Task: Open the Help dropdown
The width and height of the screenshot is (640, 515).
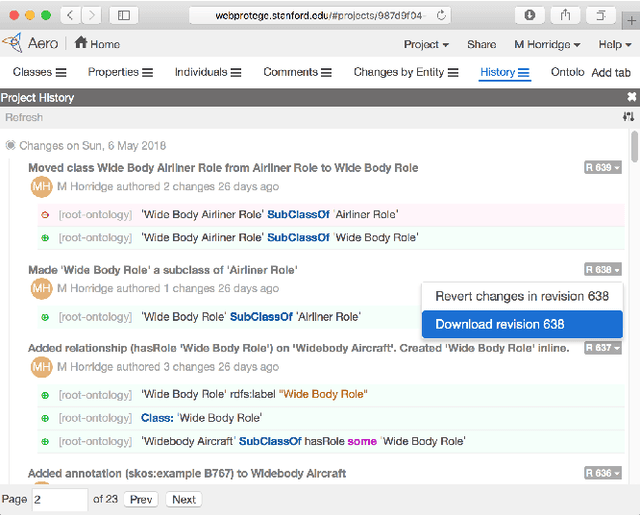Action: pos(614,44)
